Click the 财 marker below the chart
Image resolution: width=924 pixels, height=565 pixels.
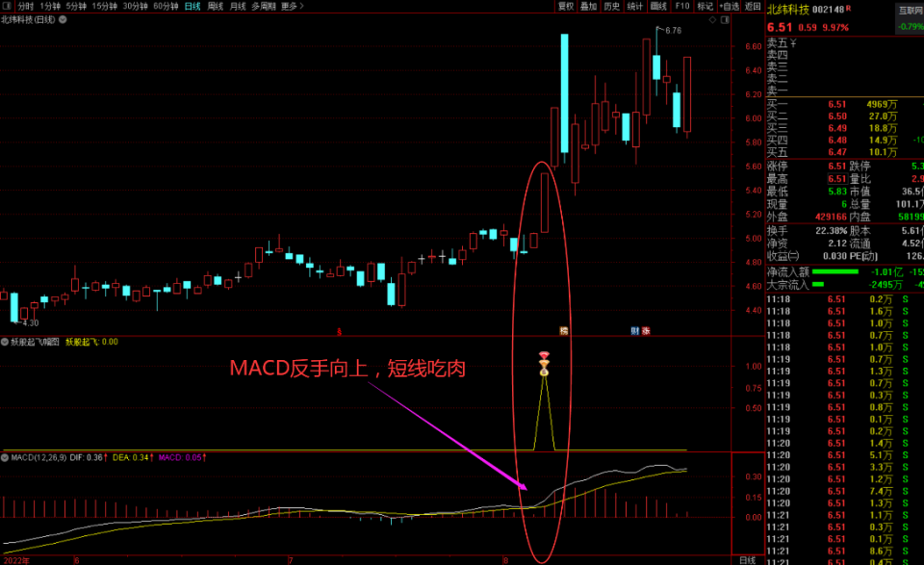coord(634,330)
